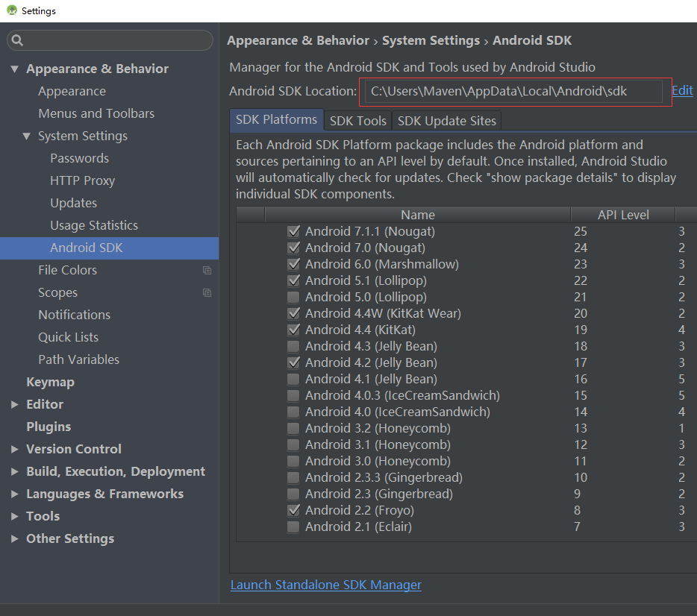Check Android 2.1 (Eclair) checkbox
697x616 pixels.
click(x=293, y=527)
